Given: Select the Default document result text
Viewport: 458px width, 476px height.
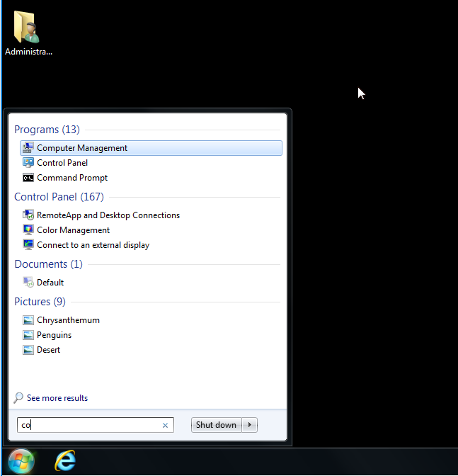Looking at the screenshot, I should point(50,283).
